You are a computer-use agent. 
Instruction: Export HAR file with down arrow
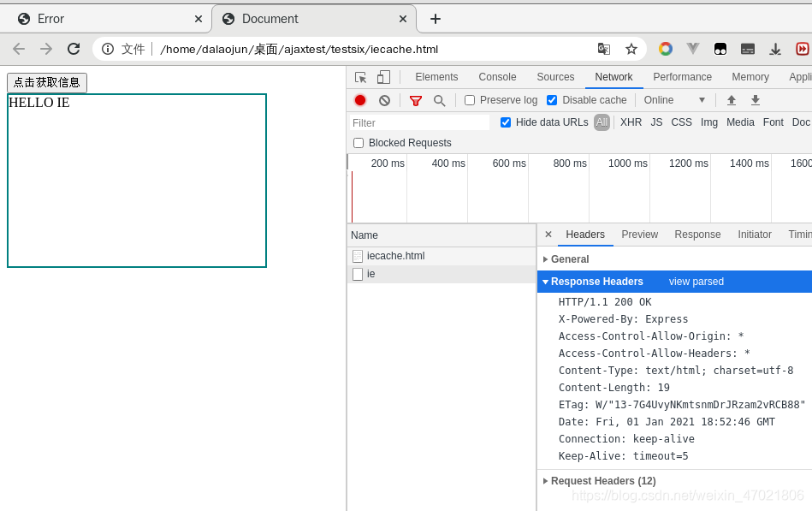(756, 100)
